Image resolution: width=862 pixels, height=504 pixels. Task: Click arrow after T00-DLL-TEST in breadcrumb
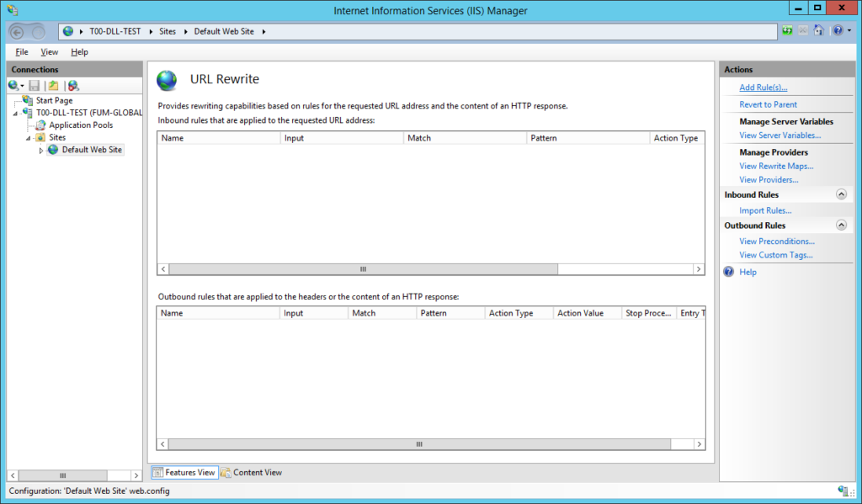point(150,32)
